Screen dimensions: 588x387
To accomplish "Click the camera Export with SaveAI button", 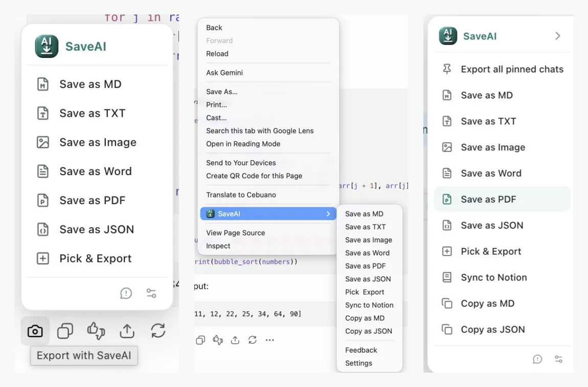I will tap(35, 331).
